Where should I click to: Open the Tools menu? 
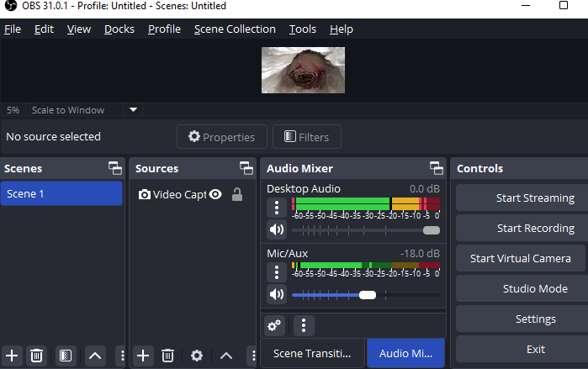[x=302, y=29]
